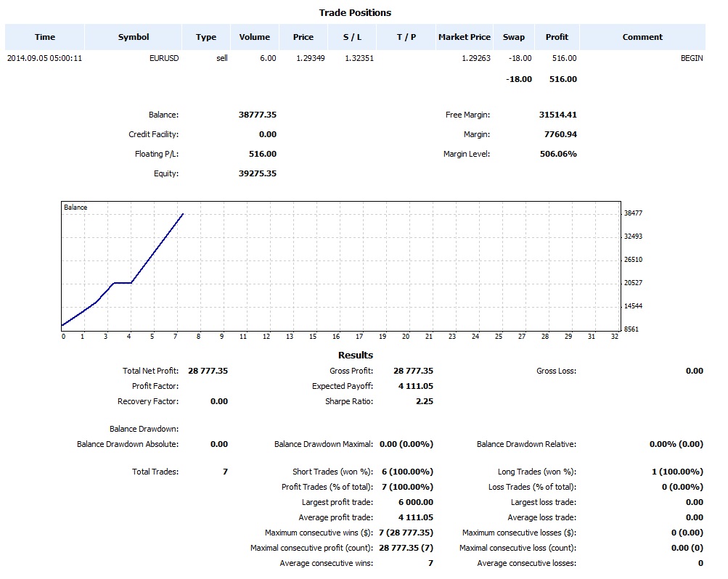
Task: Click the Price column header
Action: pos(303,37)
